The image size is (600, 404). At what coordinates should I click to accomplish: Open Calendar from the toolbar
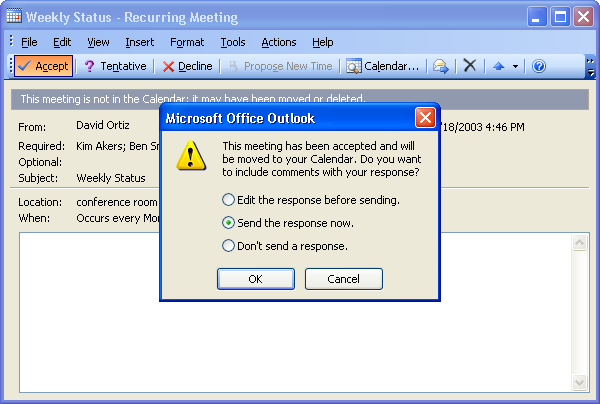(x=383, y=66)
